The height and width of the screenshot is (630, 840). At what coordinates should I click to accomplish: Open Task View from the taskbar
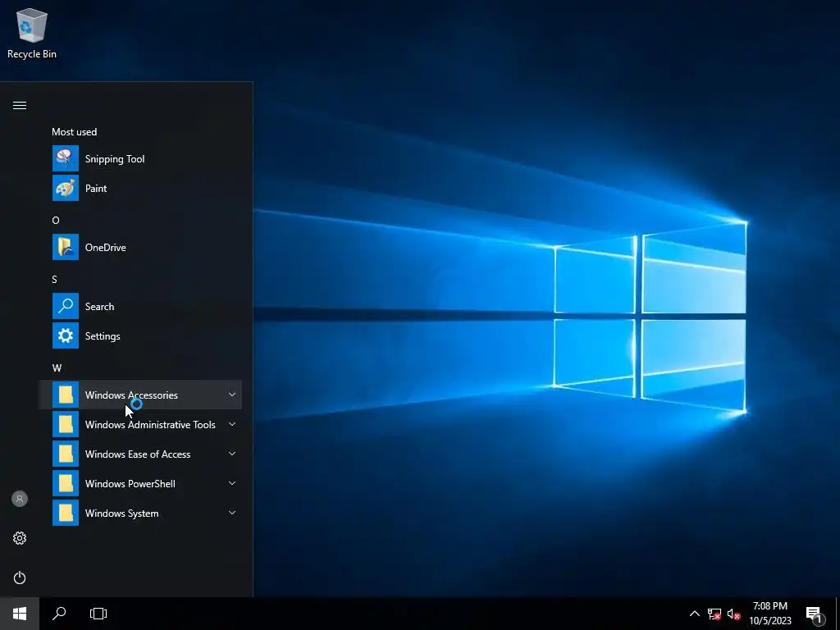98,614
